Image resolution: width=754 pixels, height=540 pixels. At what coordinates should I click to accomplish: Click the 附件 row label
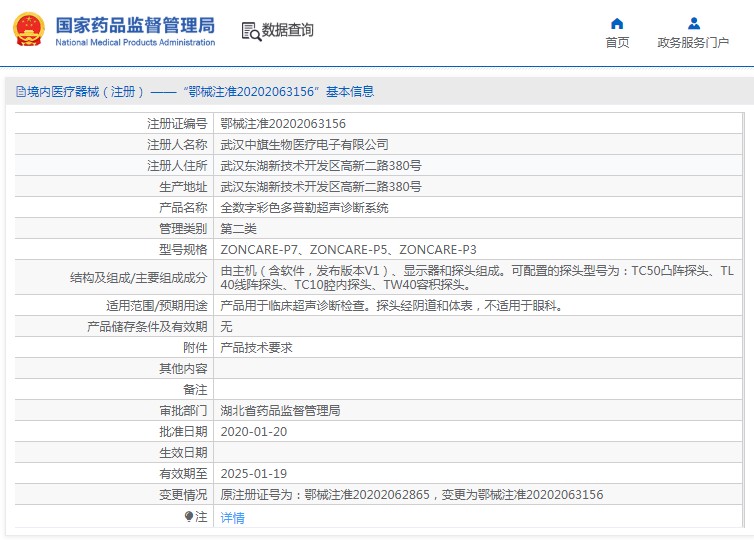195,347
